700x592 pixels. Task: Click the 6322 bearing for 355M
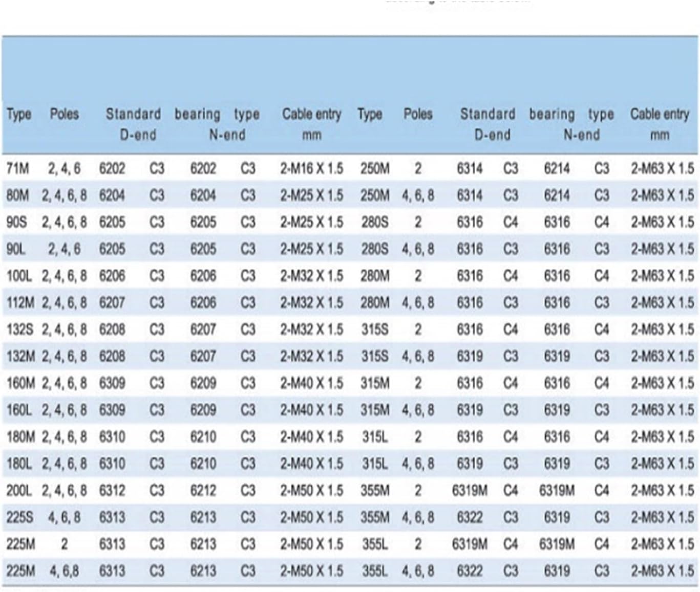pyautogui.click(x=470, y=517)
